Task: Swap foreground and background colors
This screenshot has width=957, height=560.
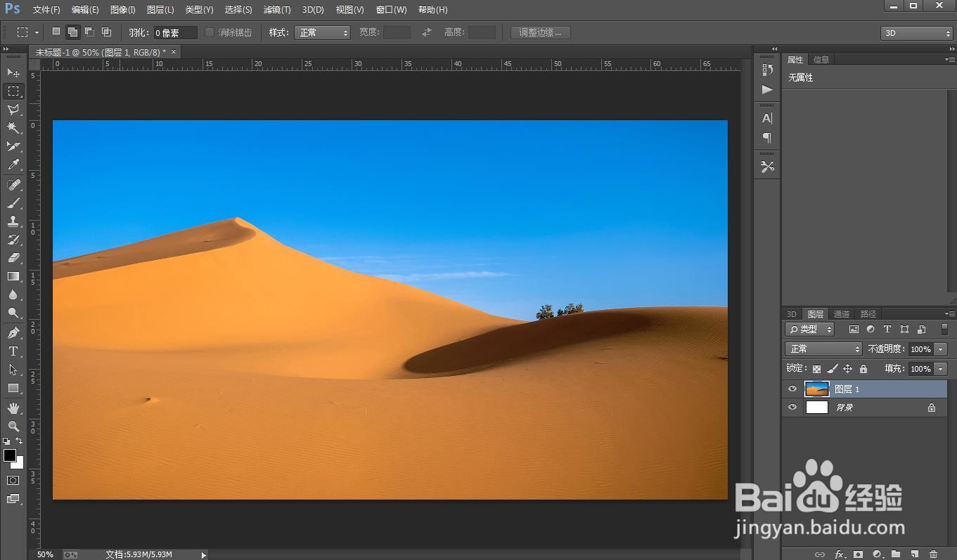Action: [20, 441]
